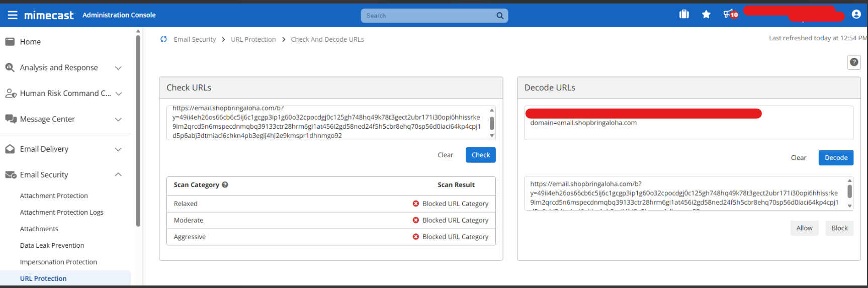Image resolution: width=868 pixels, height=288 pixels.
Task: Click Scan Category info icon
Action: point(225,184)
